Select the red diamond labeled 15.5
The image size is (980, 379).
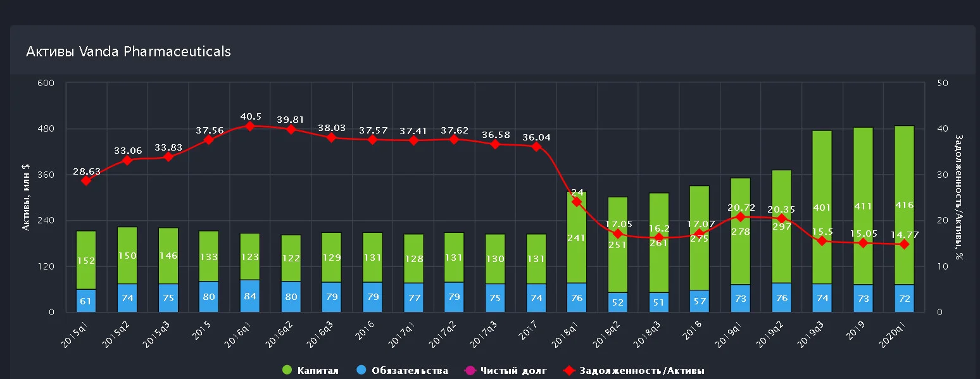822,241
